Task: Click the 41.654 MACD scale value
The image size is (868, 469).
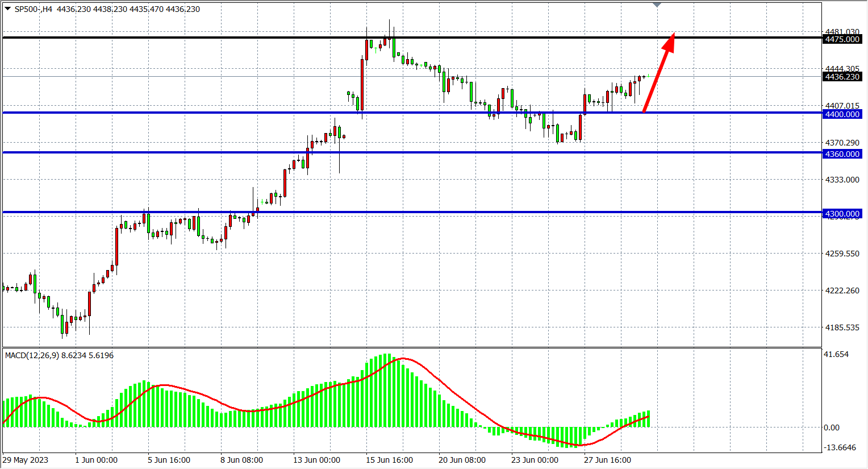Action: 836,354
